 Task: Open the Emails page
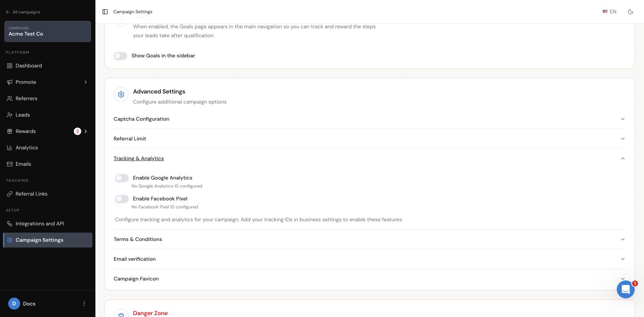(x=48, y=164)
